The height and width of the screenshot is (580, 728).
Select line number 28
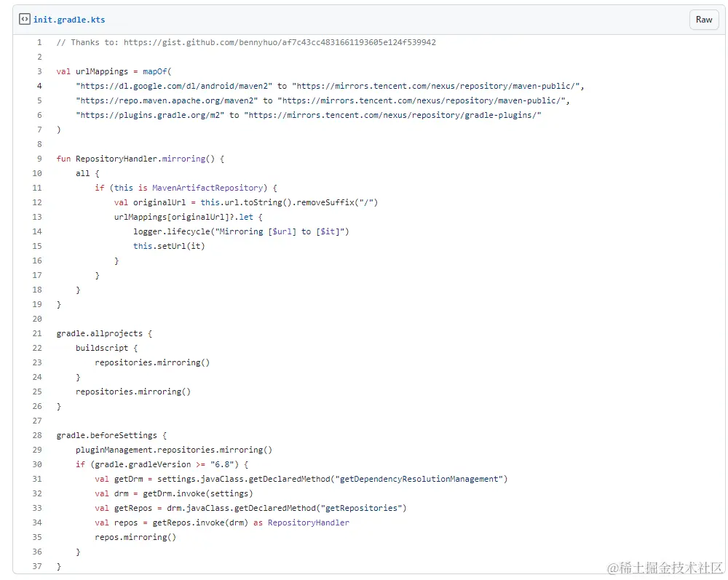pos(37,435)
